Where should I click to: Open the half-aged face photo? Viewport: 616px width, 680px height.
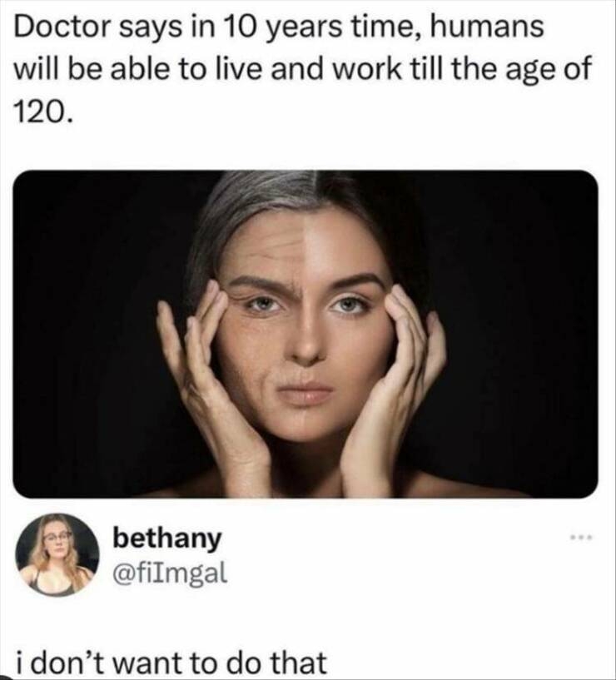click(306, 334)
